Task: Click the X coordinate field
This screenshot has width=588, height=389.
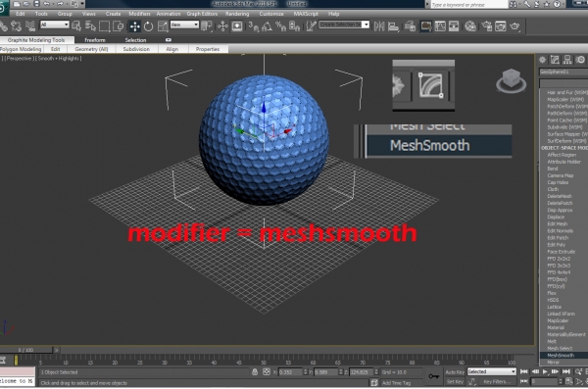Action: pos(291,372)
